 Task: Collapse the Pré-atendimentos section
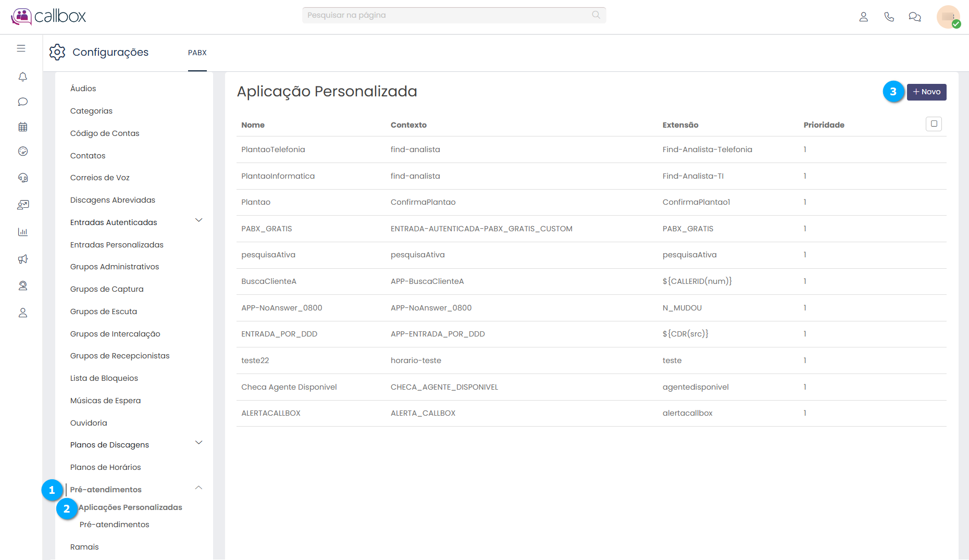pyautogui.click(x=198, y=488)
